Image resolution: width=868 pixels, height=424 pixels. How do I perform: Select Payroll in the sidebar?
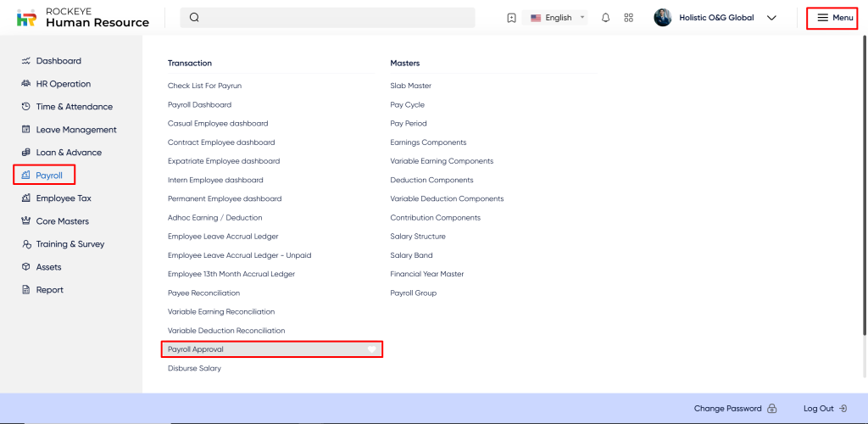(x=48, y=176)
